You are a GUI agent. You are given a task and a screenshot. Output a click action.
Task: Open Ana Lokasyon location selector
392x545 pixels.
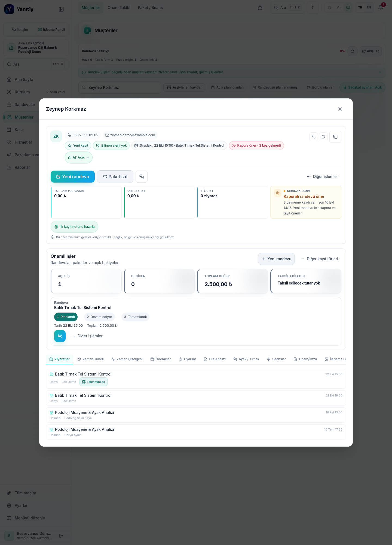pos(36,48)
